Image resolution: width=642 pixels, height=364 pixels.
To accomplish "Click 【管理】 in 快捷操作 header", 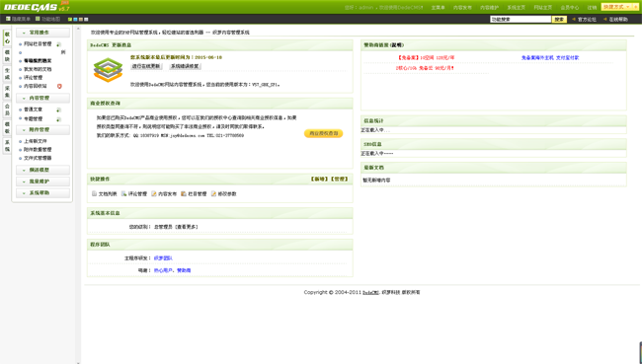I will pyautogui.click(x=339, y=180).
